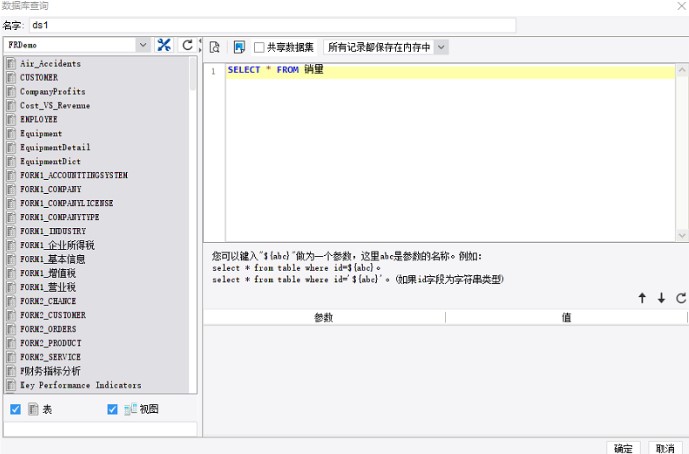Image resolution: width=689 pixels, height=454 pixels.
Task: Click the table icon beside FORM2_SERVICE
Action: 11,357
